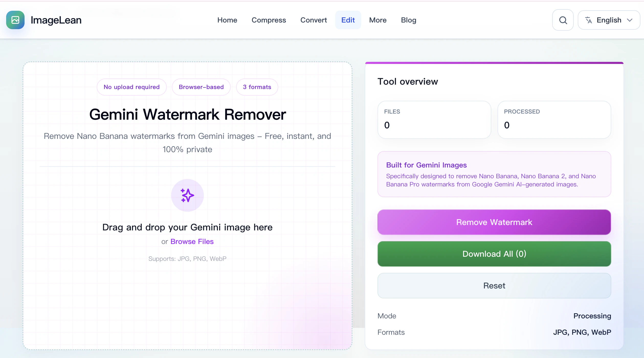Click the Reset button
This screenshot has height=358, width=644.
click(x=494, y=285)
